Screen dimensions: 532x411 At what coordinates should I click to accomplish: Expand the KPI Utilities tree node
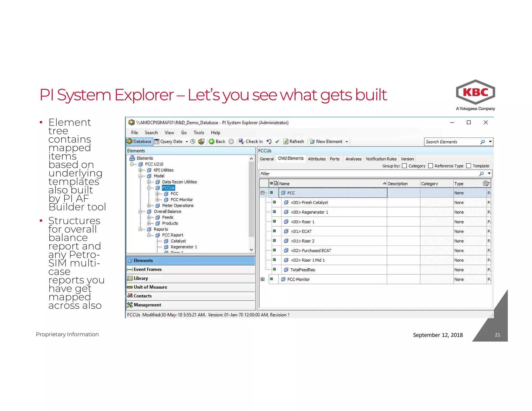[140, 170]
